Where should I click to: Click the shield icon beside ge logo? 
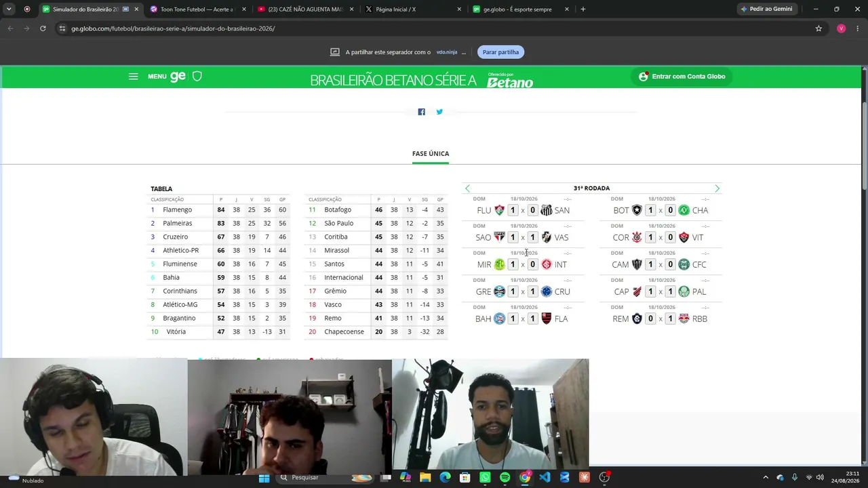(x=197, y=77)
